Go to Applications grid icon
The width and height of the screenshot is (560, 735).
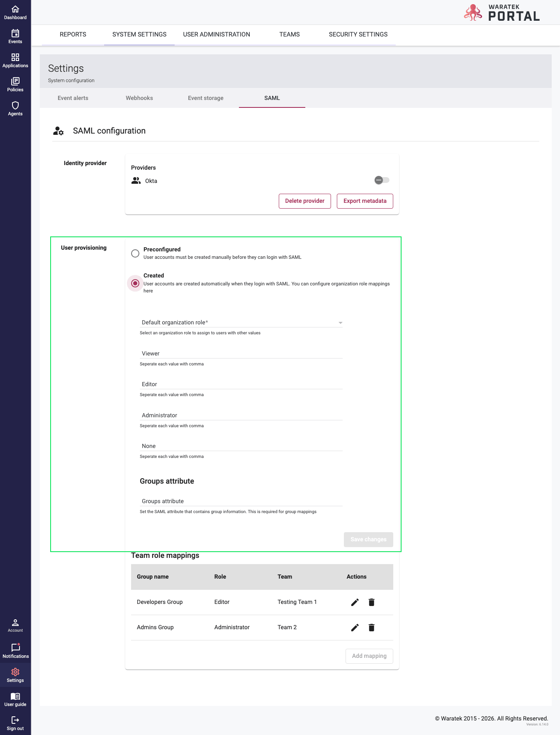tap(15, 57)
